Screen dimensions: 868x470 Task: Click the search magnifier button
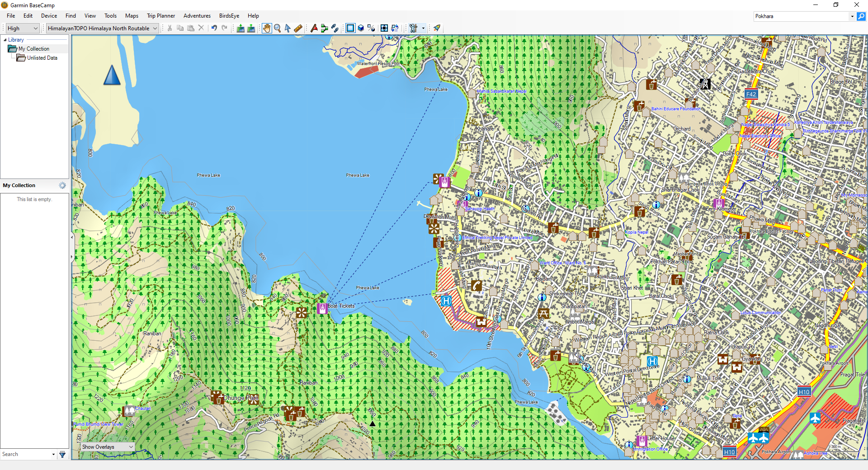(861, 16)
